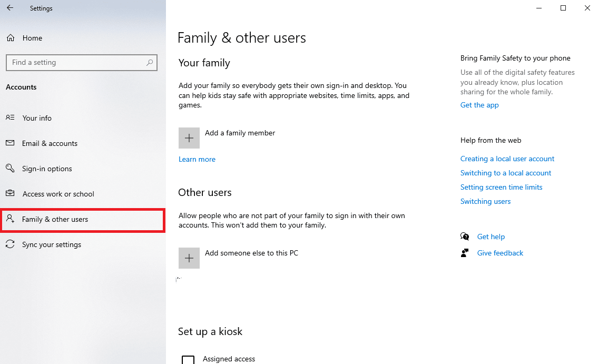This screenshot has width=598, height=364.
Task: Open the Home settings page
Action: coord(33,38)
